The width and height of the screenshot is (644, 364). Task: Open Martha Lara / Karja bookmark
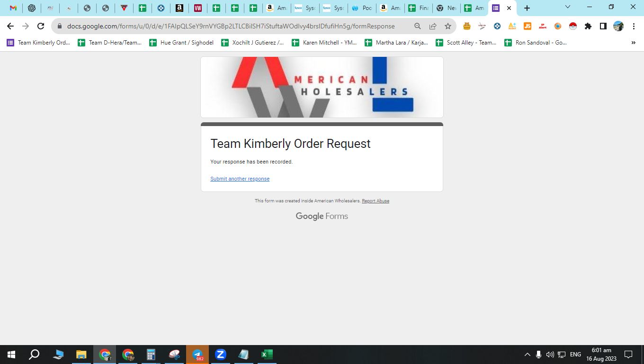click(x=396, y=43)
